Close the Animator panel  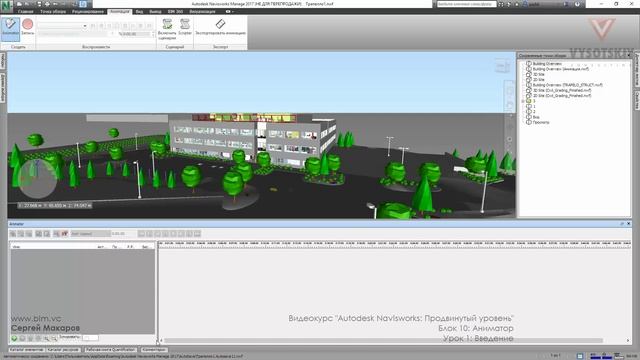coord(629,224)
